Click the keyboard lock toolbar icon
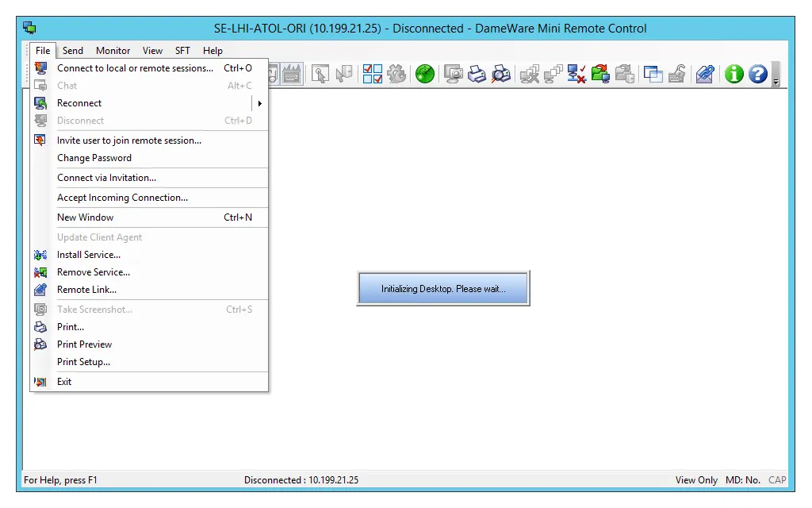The height and width of the screenshot is (508, 812). click(x=677, y=74)
